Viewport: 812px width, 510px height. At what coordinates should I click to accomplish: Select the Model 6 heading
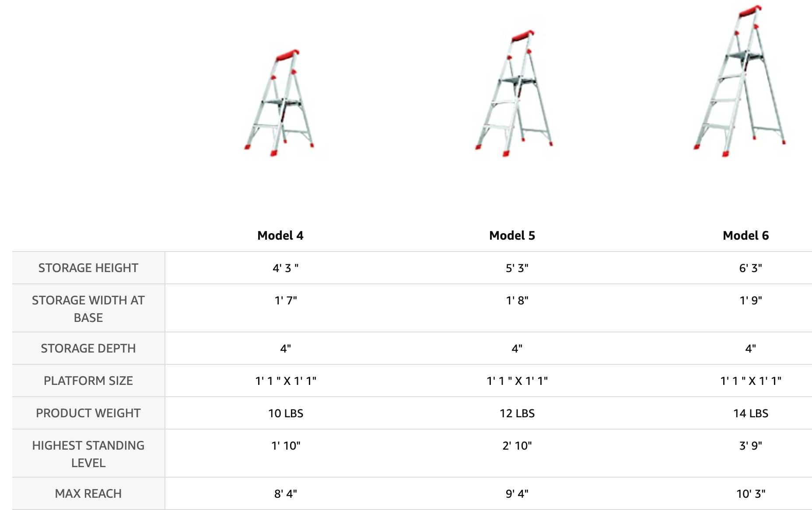pos(745,235)
